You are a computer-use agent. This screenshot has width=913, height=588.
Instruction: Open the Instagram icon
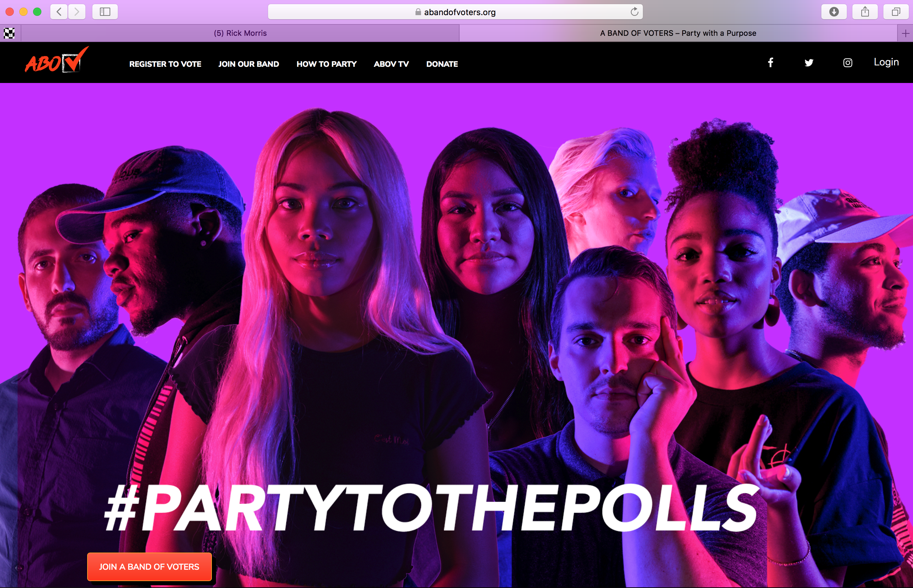click(847, 63)
